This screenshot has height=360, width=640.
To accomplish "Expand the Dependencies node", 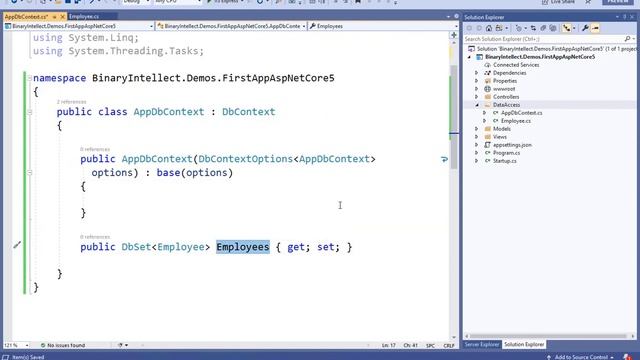I will (476, 73).
